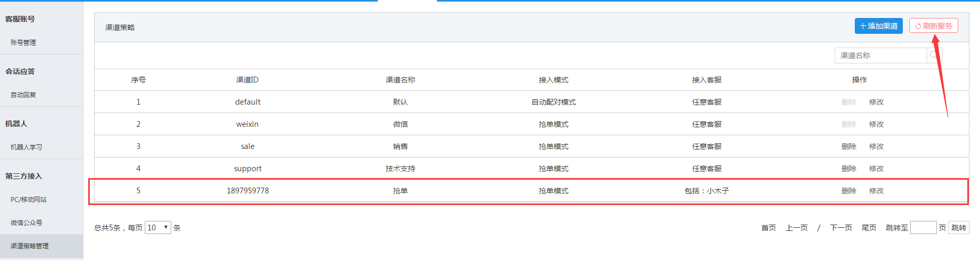Select 渠道策略管理 in sidebar
This screenshot has width=980, height=260.
point(30,246)
